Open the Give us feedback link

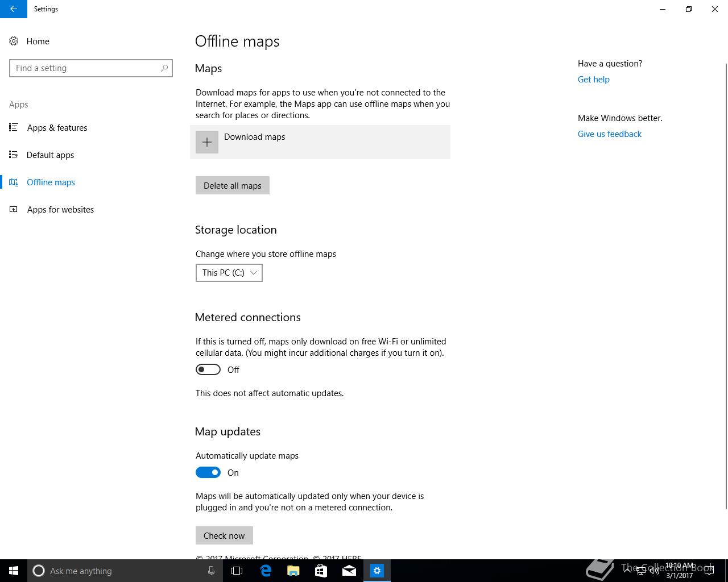(610, 134)
